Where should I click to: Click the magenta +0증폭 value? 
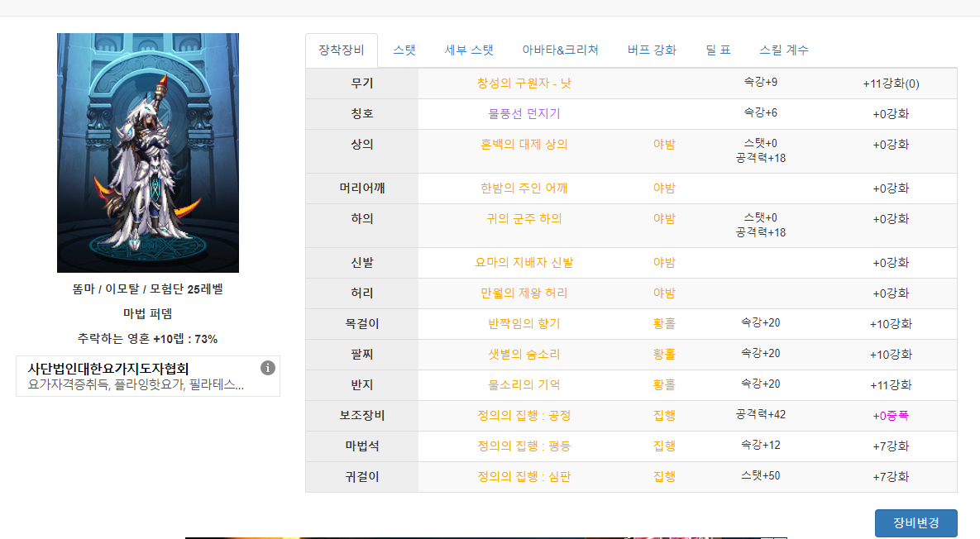point(891,415)
